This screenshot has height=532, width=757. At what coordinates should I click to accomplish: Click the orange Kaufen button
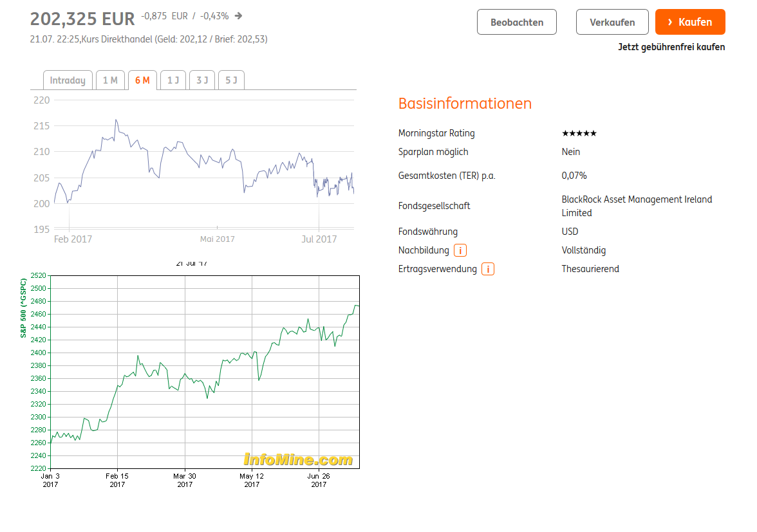[690, 22]
